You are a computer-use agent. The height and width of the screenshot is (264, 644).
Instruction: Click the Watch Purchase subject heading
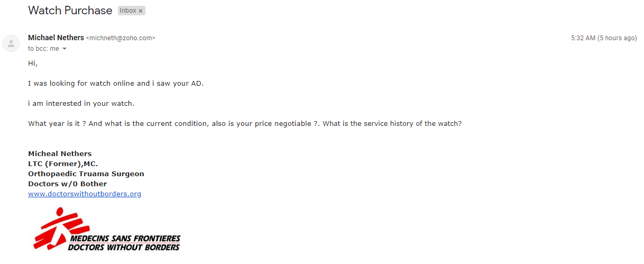(70, 11)
